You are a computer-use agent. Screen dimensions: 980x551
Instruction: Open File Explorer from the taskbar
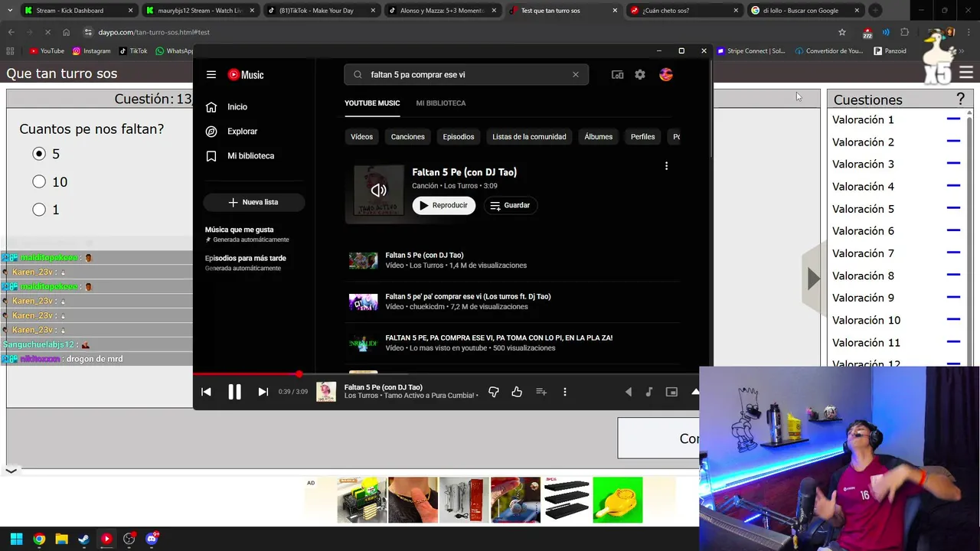point(61,539)
